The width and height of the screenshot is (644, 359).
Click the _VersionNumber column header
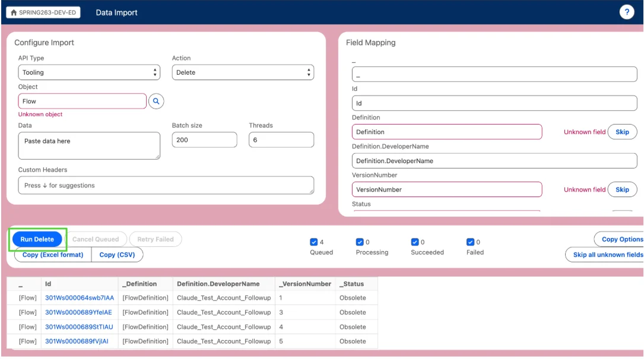pos(305,284)
